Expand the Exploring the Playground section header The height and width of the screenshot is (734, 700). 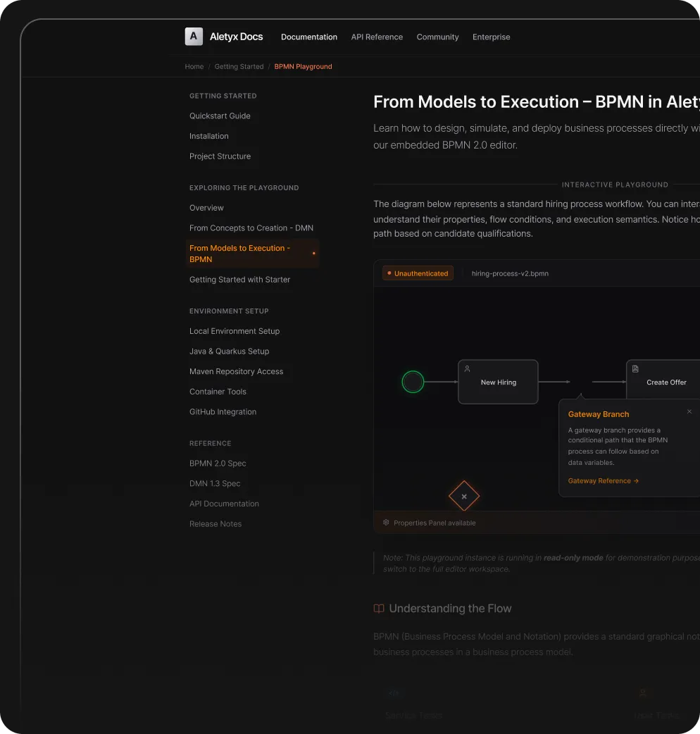point(244,187)
